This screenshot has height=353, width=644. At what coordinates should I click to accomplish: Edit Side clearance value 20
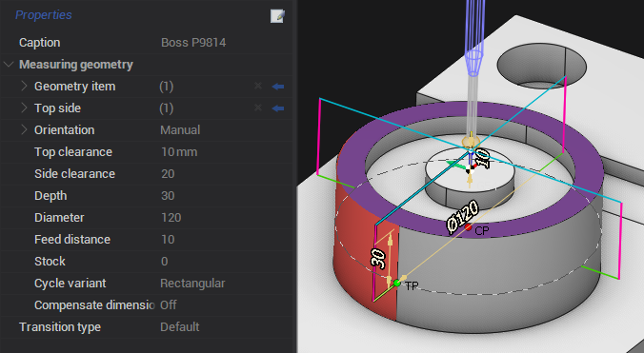click(168, 174)
